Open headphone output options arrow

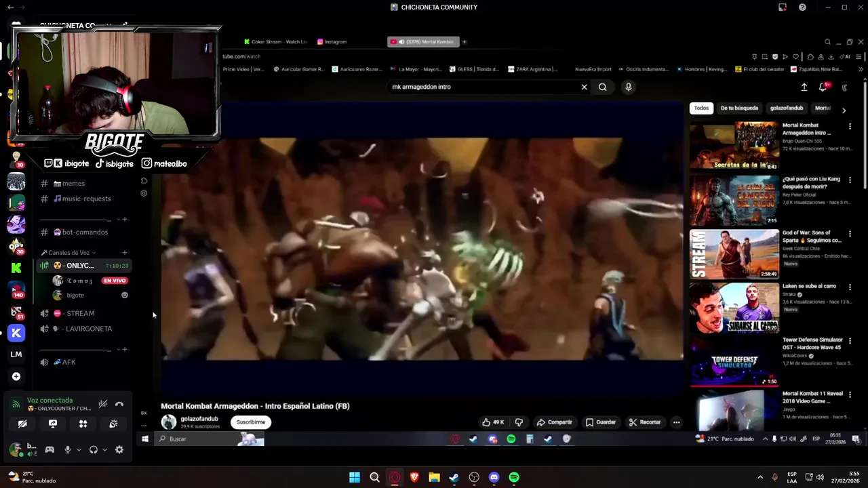click(104, 449)
